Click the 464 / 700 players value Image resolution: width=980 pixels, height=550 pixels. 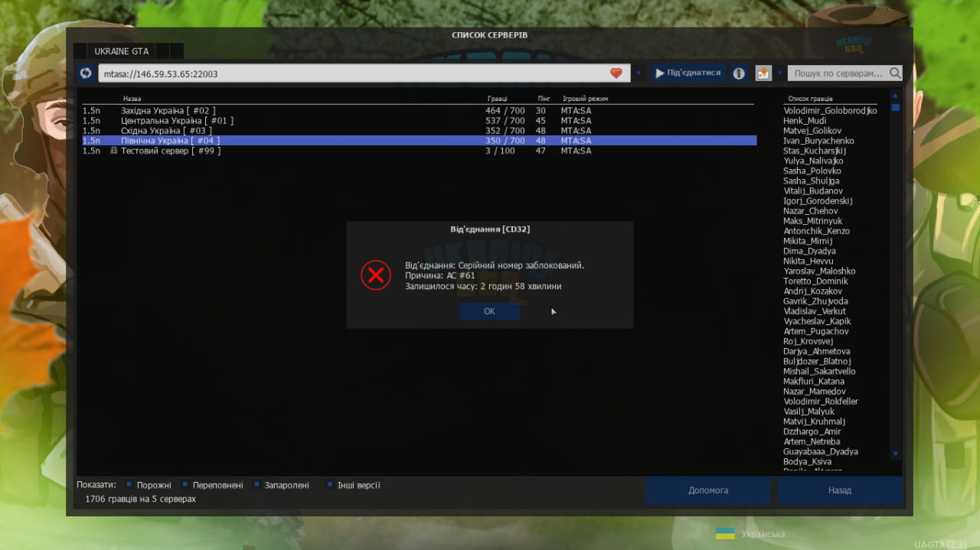click(505, 111)
